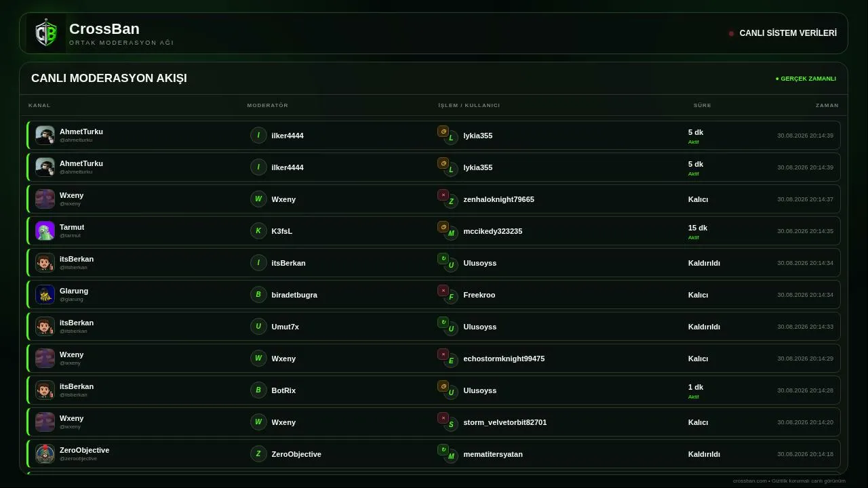Click the CrossBan shield logo
Viewport: 868px width, 488px height.
click(46, 33)
